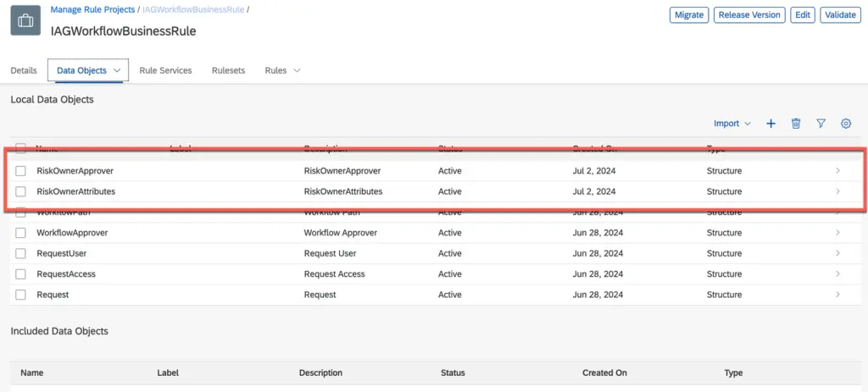Click the RiskOwnerAttributes name cell
Image resolution: width=868 pixels, height=392 pixels.
pyautogui.click(x=76, y=191)
